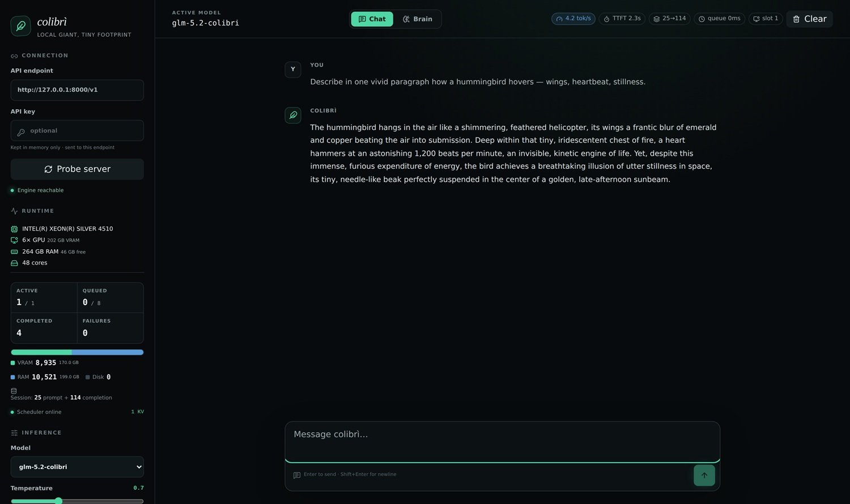This screenshot has width=850, height=504.
Task: Switch to the Chat tab
Action: (x=372, y=19)
